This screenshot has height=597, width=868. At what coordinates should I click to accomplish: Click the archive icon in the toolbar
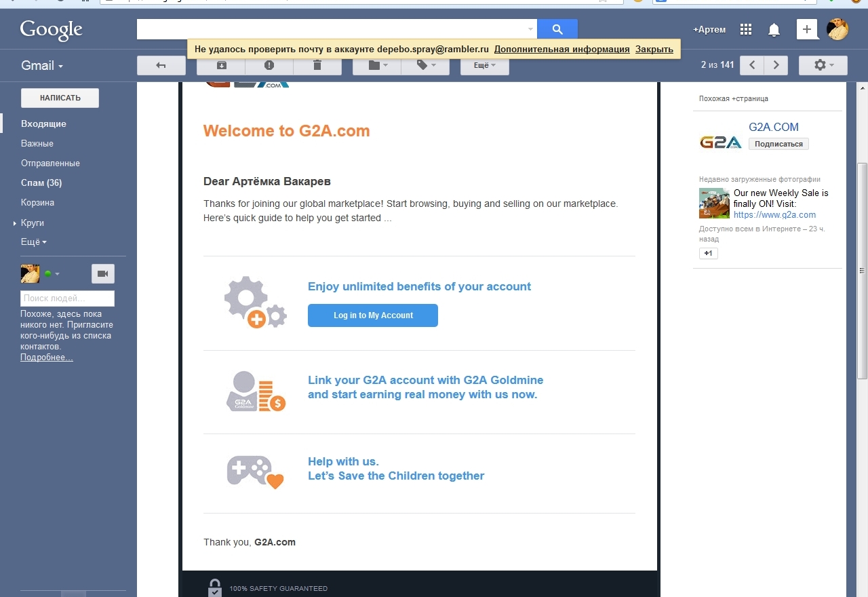[x=221, y=65]
